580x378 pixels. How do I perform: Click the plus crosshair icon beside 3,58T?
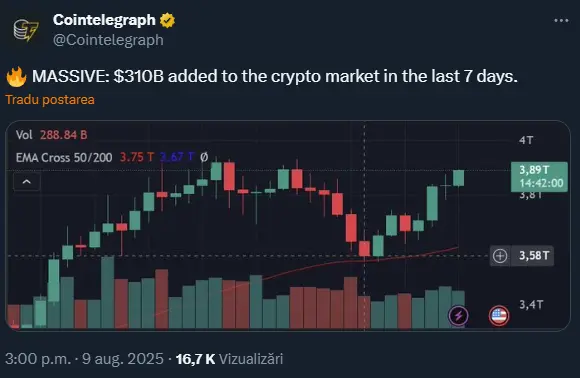[500, 256]
